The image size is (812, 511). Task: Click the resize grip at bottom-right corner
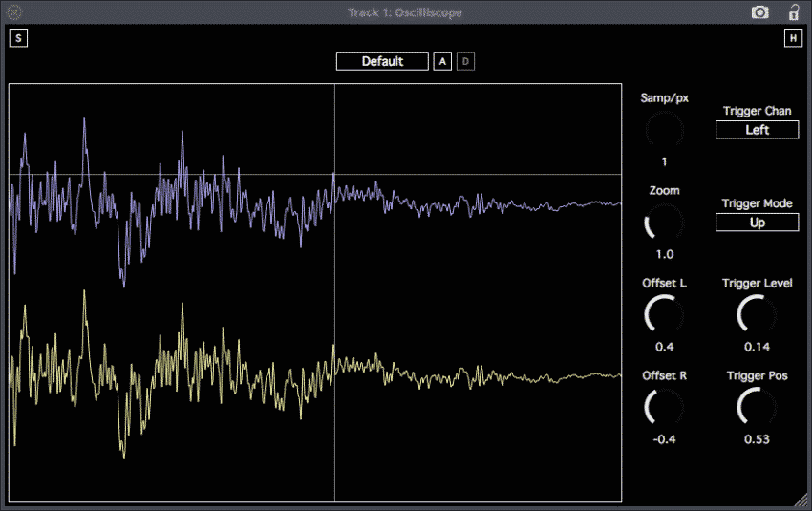pyautogui.click(x=800, y=499)
